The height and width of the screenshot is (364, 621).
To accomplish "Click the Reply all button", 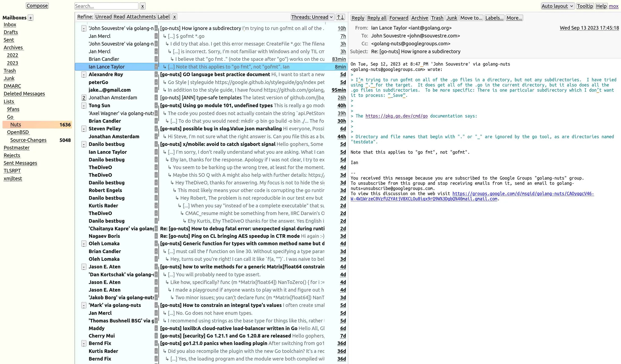I will pos(377,18).
